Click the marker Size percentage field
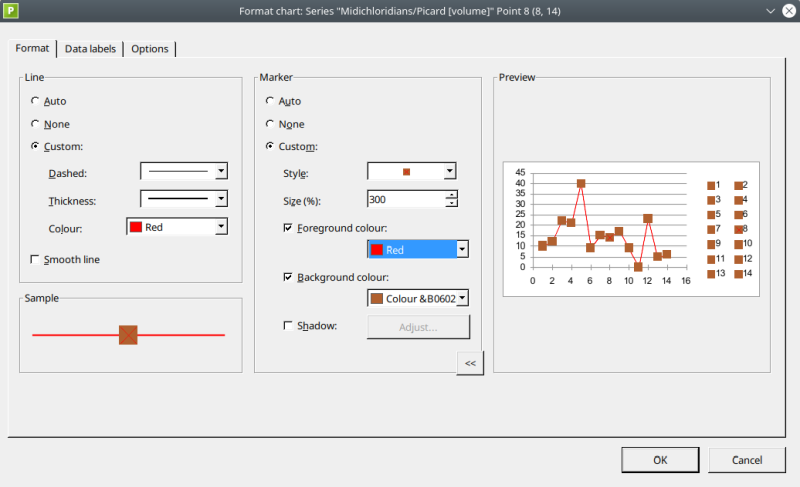 click(x=405, y=199)
